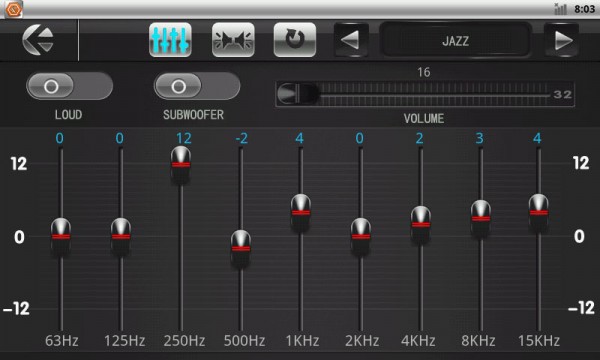Select previous preset with left arrow
Screen dimensions: 600x360
tap(351, 40)
